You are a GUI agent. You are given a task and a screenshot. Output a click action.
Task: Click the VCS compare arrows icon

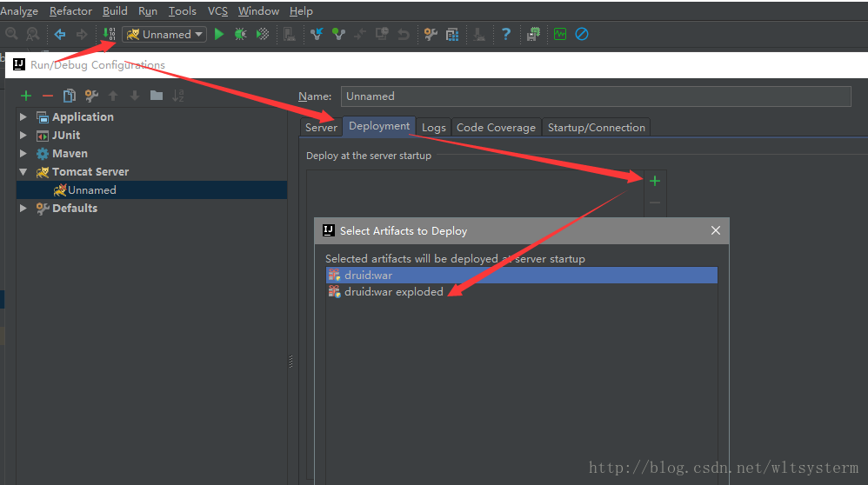coord(360,34)
